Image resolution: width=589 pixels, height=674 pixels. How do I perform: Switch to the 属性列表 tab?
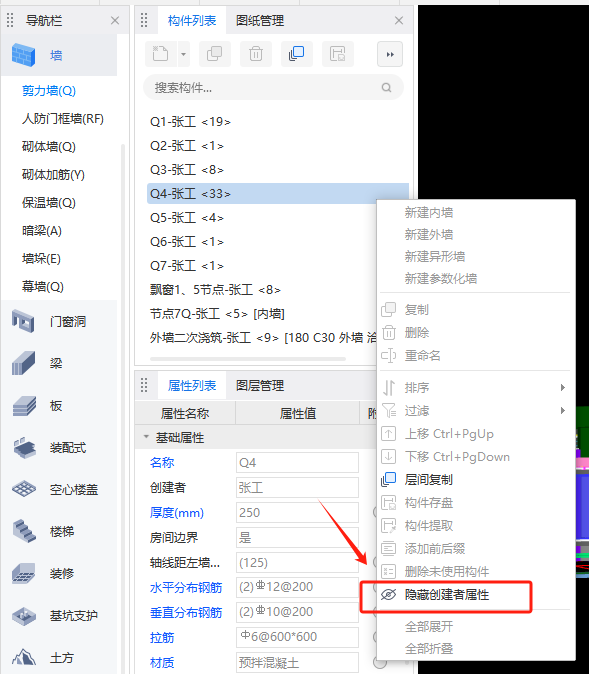(x=192, y=385)
